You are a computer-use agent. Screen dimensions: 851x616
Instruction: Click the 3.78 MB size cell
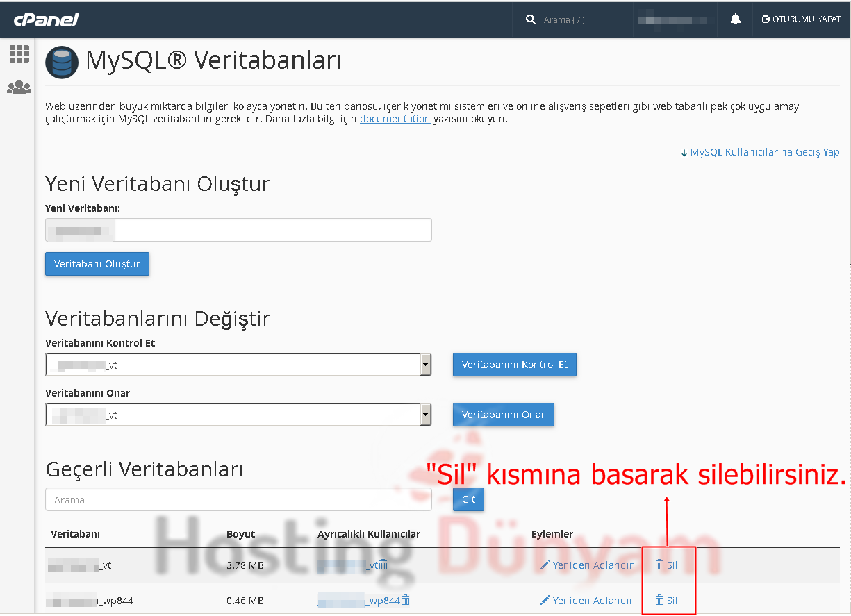pyautogui.click(x=245, y=565)
